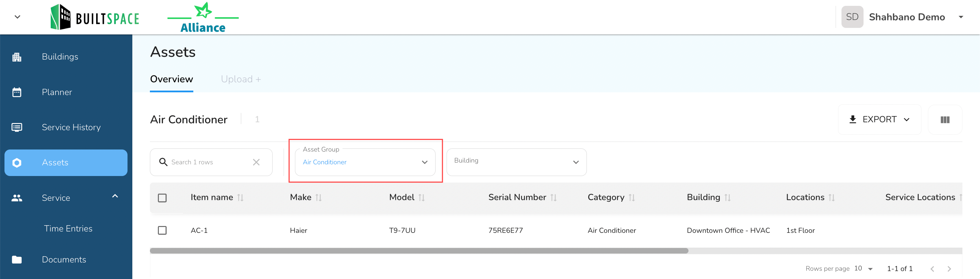The image size is (980, 279).
Task: Sort by Building column arrows
Action: click(728, 198)
